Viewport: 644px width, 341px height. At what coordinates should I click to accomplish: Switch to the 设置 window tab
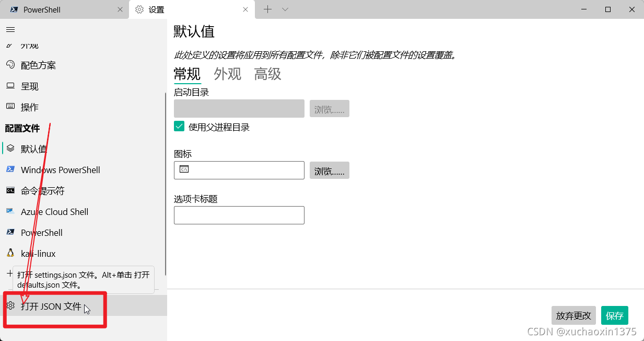192,9
